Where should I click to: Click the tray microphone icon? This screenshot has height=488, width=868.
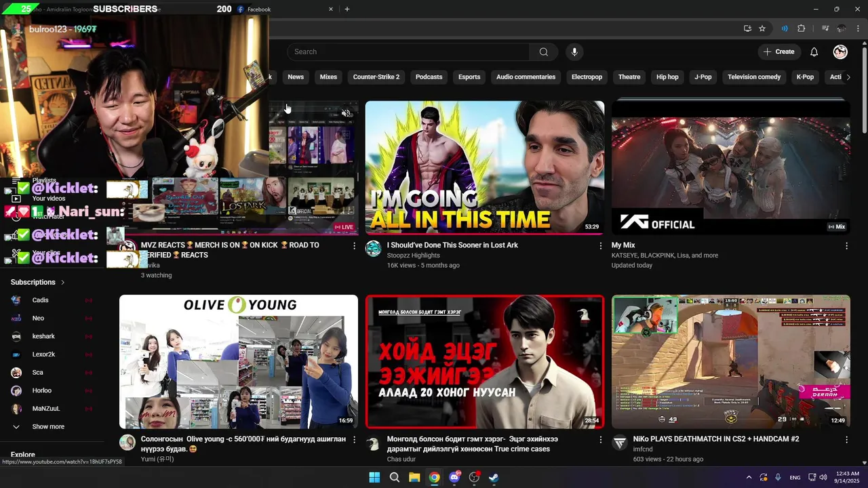tap(778, 477)
